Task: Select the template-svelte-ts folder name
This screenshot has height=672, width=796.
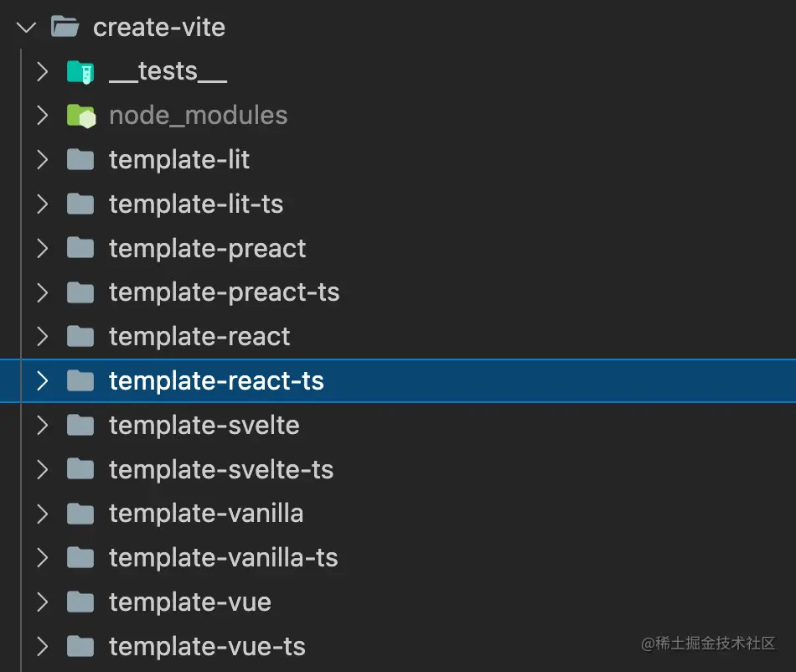Action: pos(221,469)
